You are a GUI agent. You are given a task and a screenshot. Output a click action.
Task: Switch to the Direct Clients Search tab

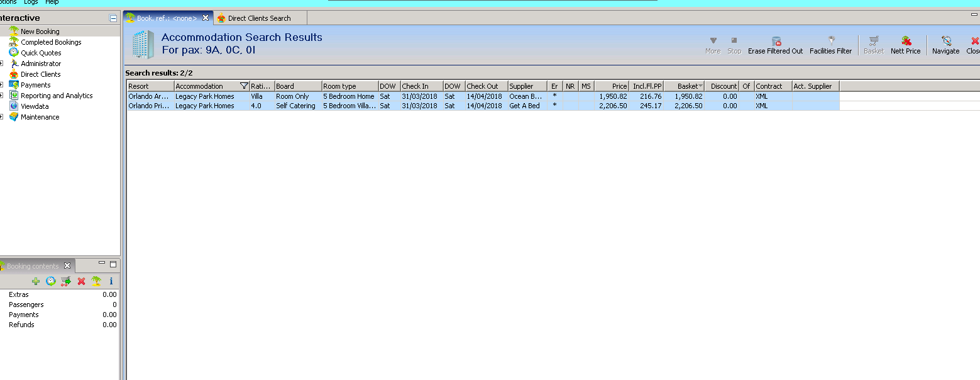click(259, 18)
